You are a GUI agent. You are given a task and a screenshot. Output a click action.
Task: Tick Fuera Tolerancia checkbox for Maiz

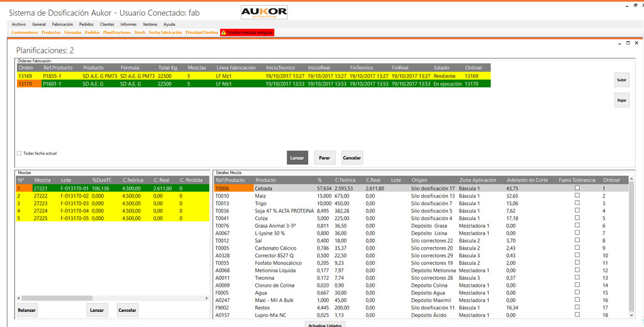[577, 195]
